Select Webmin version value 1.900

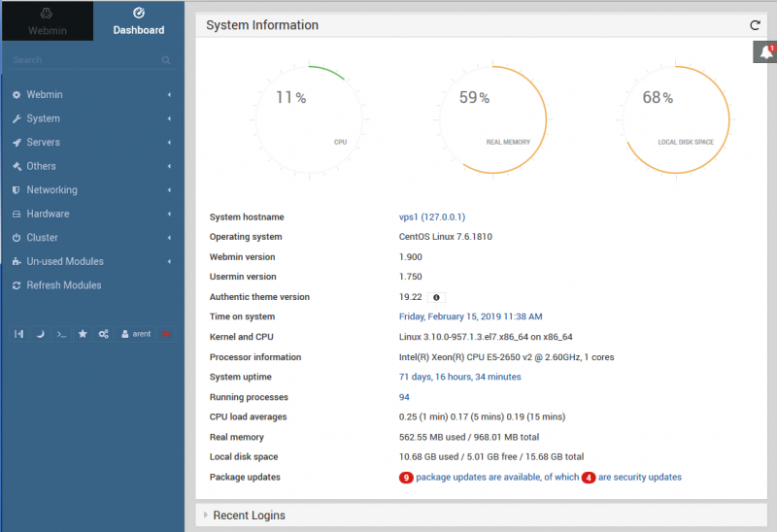(410, 257)
